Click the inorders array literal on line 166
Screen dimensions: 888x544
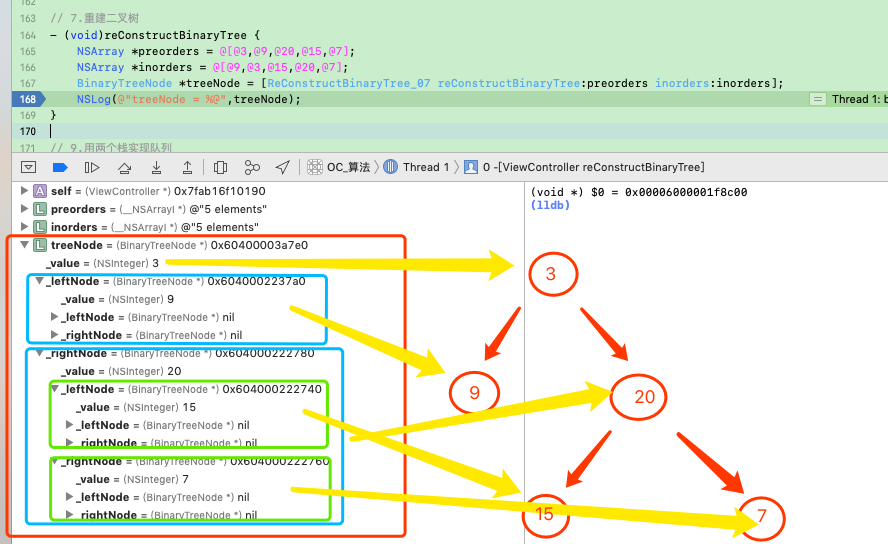click(x=280, y=67)
